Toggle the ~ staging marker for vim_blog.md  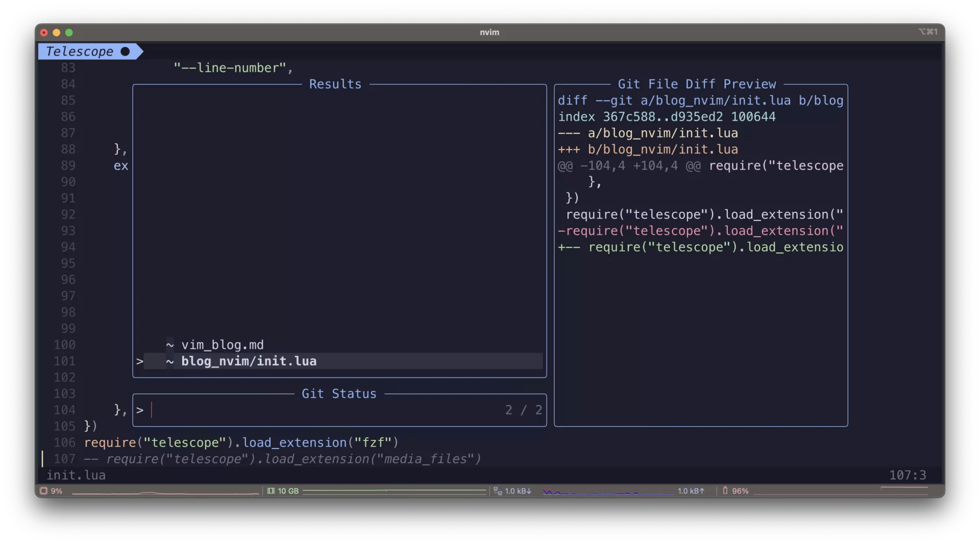(170, 345)
